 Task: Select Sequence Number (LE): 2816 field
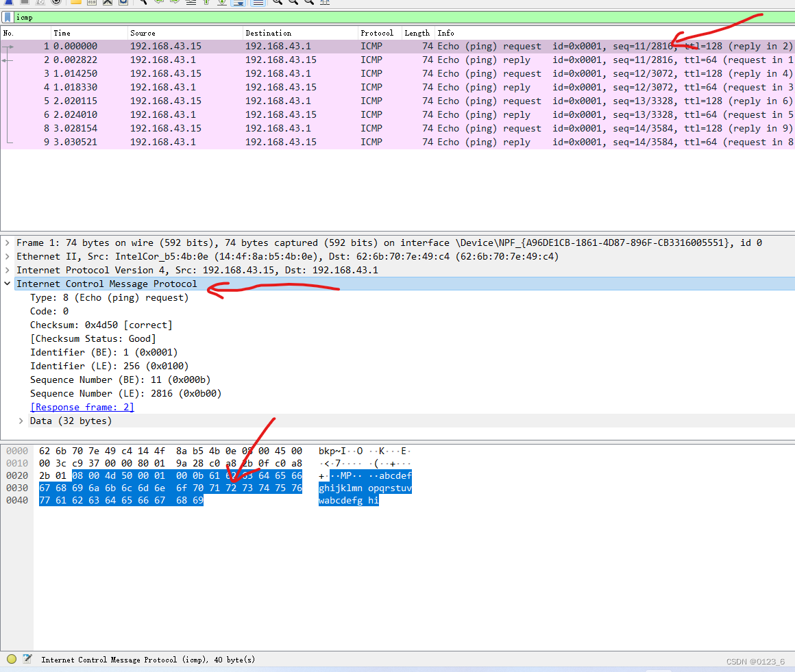[x=125, y=393]
